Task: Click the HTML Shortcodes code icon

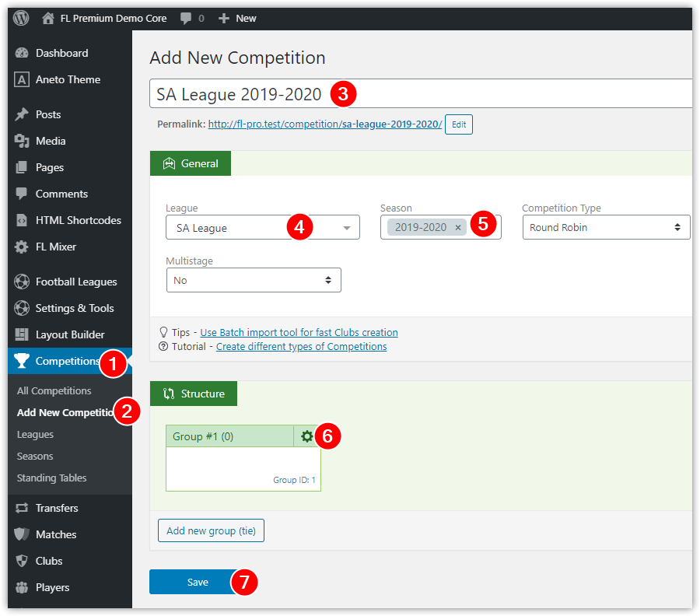Action: pyautogui.click(x=22, y=220)
